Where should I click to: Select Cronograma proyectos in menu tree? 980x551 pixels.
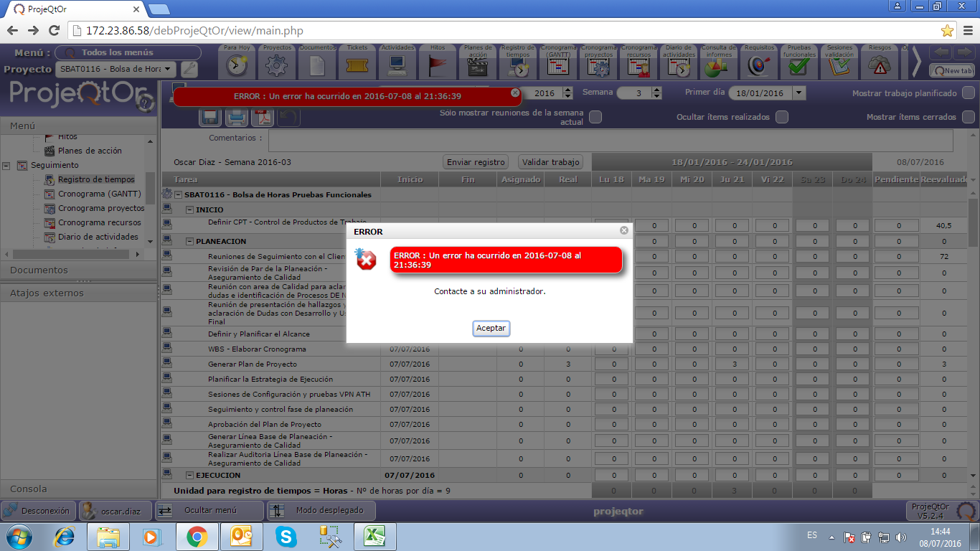pyautogui.click(x=101, y=208)
